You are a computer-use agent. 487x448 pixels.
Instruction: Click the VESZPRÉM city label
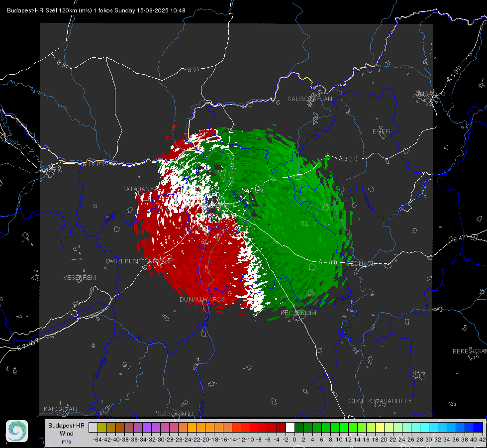80,277
